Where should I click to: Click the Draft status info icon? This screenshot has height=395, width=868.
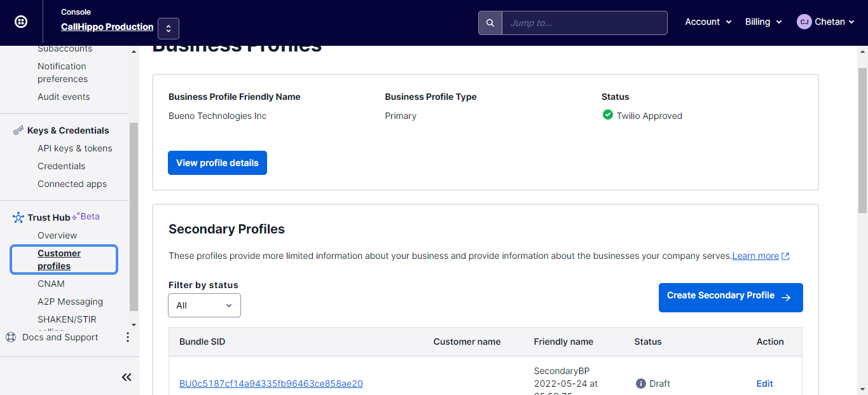tap(640, 384)
